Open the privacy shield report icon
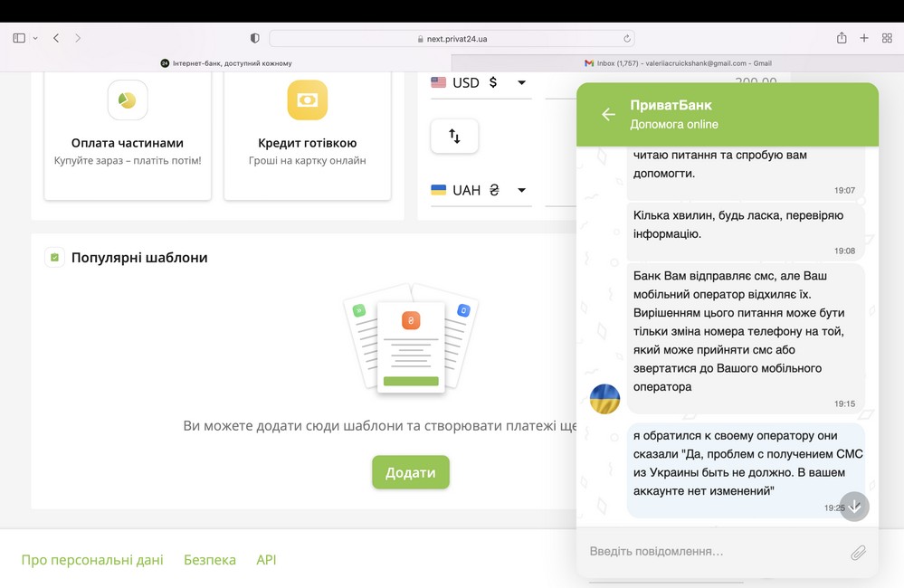Screen dimensions: 904x588 [x=255, y=38]
